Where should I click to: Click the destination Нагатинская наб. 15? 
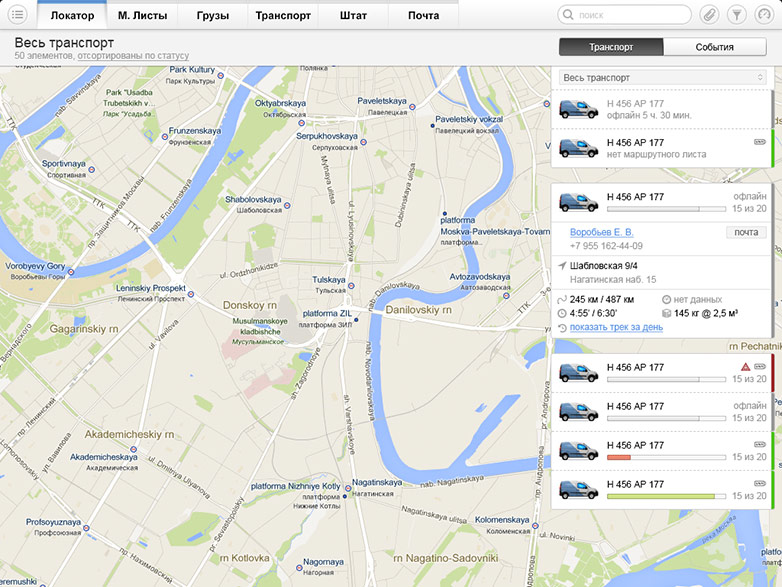click(613, 279)
